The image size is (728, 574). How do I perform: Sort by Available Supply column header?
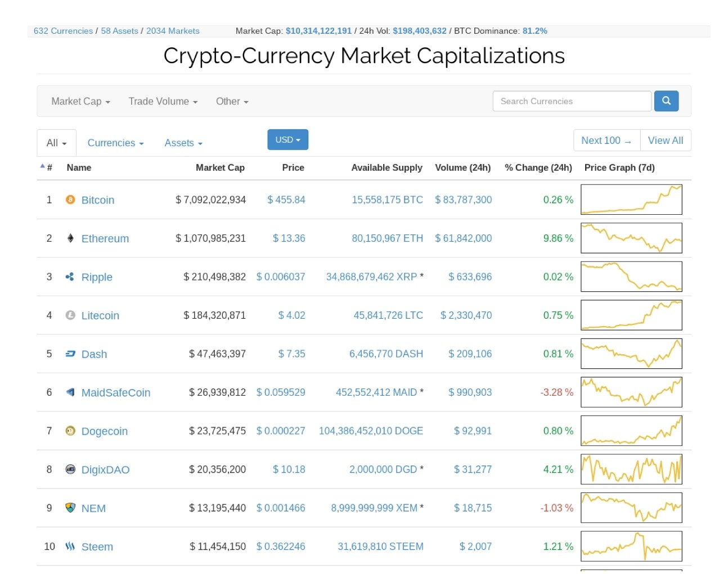click(387, 168)
